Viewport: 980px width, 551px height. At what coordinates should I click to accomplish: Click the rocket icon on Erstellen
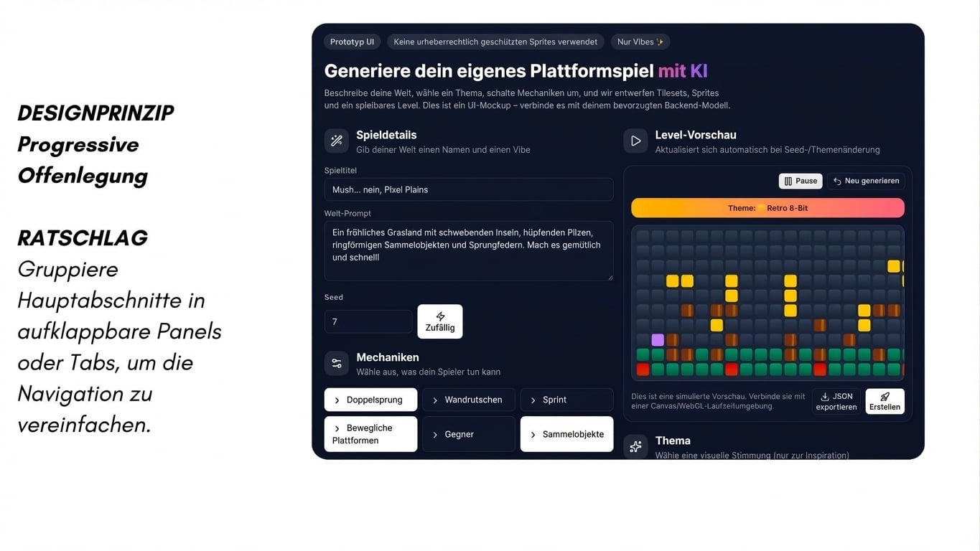point(885,397)
